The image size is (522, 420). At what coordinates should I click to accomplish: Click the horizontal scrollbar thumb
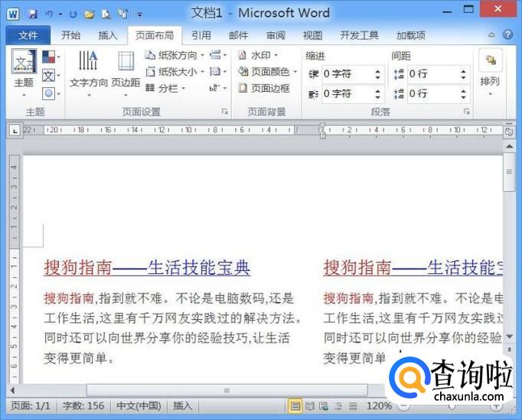(227, 390)
